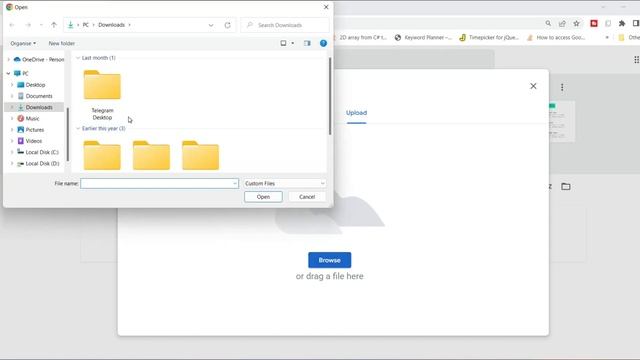Image resolution: width=640 pixels, height=360 pixels.
Task: Go up one folder level
Action: [54, 25]
